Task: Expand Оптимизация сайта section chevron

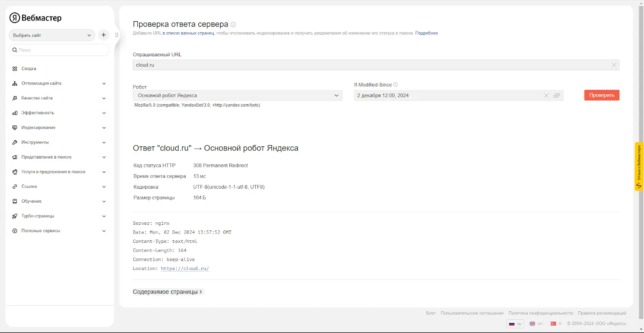Action: point(104,84)
